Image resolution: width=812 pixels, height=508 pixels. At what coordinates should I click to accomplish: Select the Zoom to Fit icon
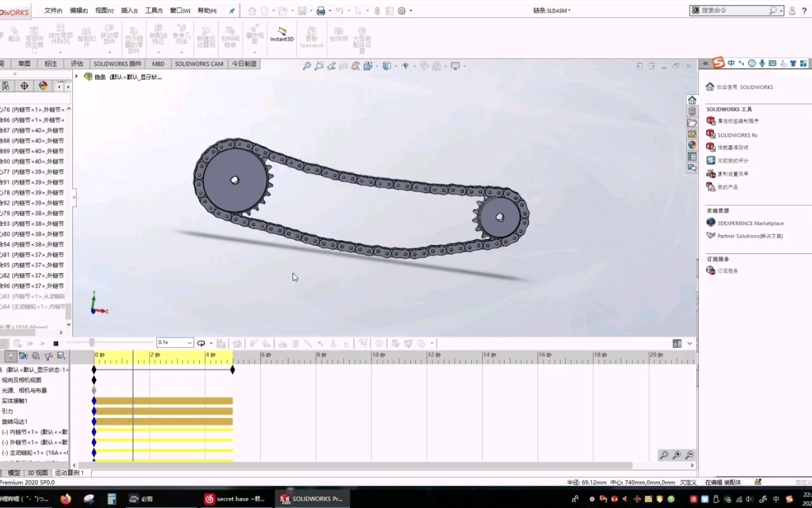point(308,66)
